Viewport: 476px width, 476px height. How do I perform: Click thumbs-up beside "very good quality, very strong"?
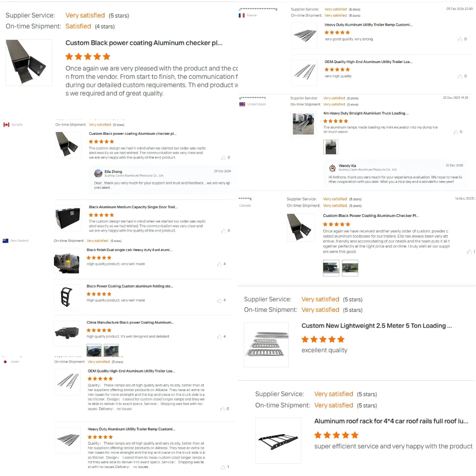click(x=460, y=39)
